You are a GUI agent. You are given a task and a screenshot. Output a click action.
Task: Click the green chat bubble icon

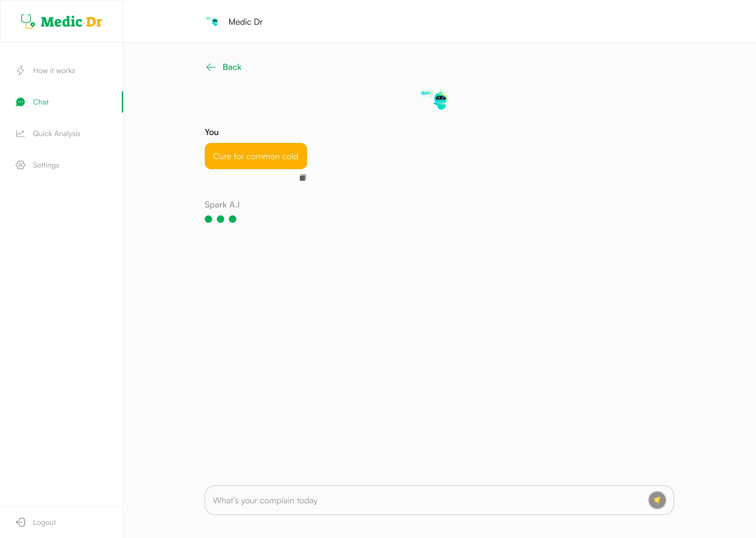pos(20,102)
